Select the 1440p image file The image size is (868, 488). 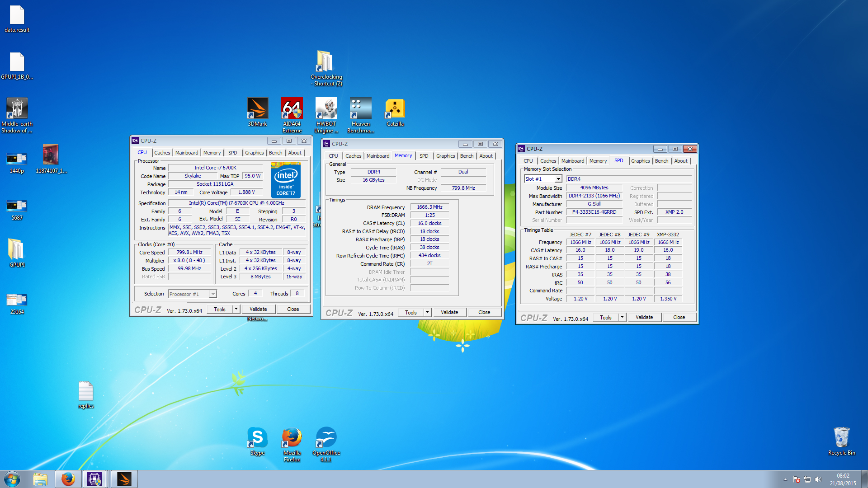[17, 162]
